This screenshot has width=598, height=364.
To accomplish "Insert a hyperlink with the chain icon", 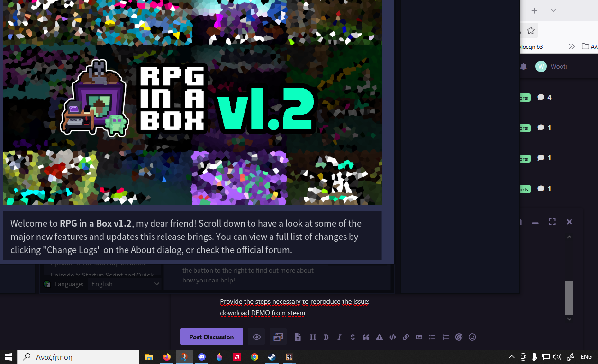I will point(406,337).
